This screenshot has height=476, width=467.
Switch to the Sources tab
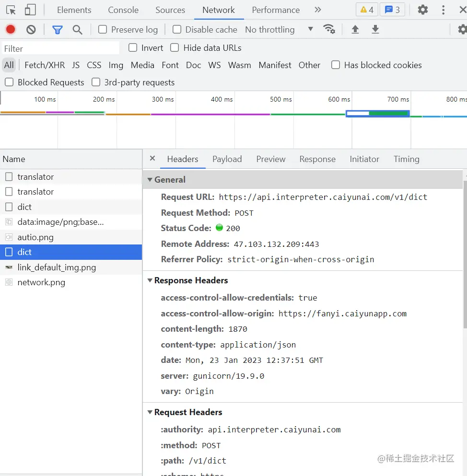170,10
